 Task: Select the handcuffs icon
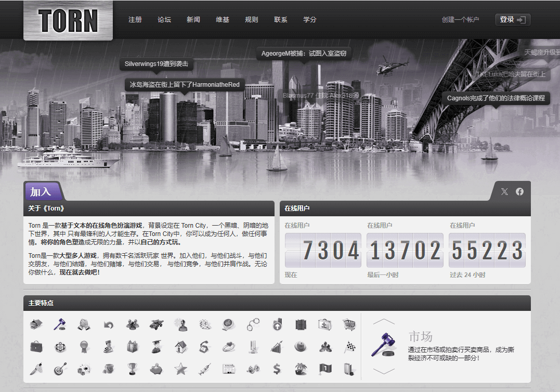253,324
